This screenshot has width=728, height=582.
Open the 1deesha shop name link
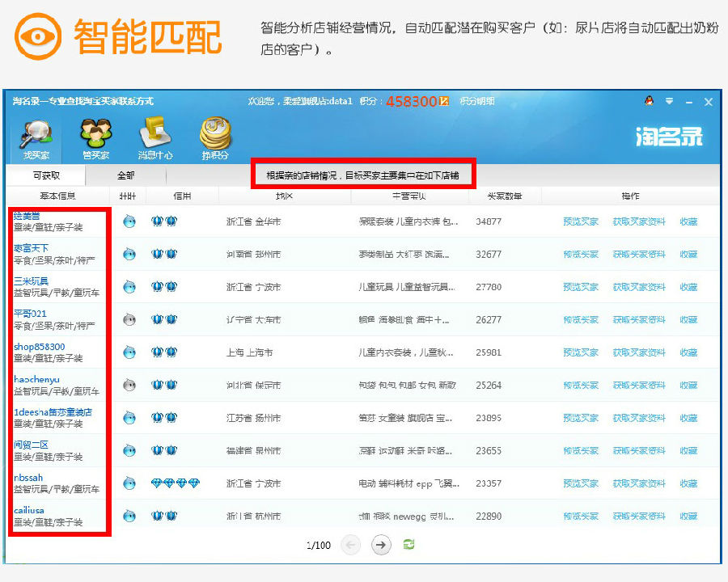[x=53, y=412]
